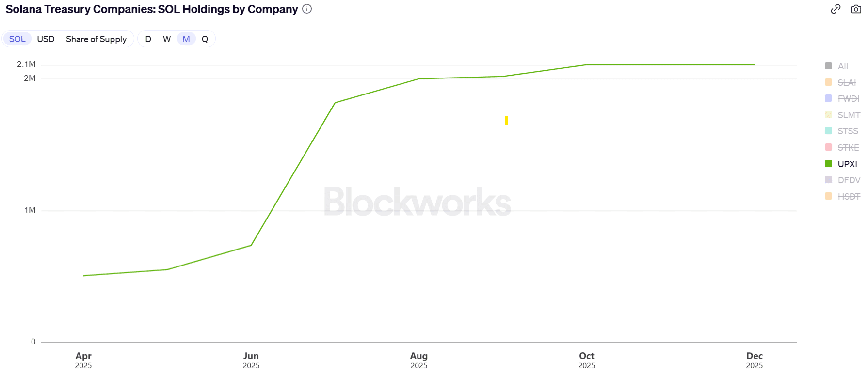Switch to Share of Supply view
Viewport: 868px width, 375px height.
click(x=96, y=39)
